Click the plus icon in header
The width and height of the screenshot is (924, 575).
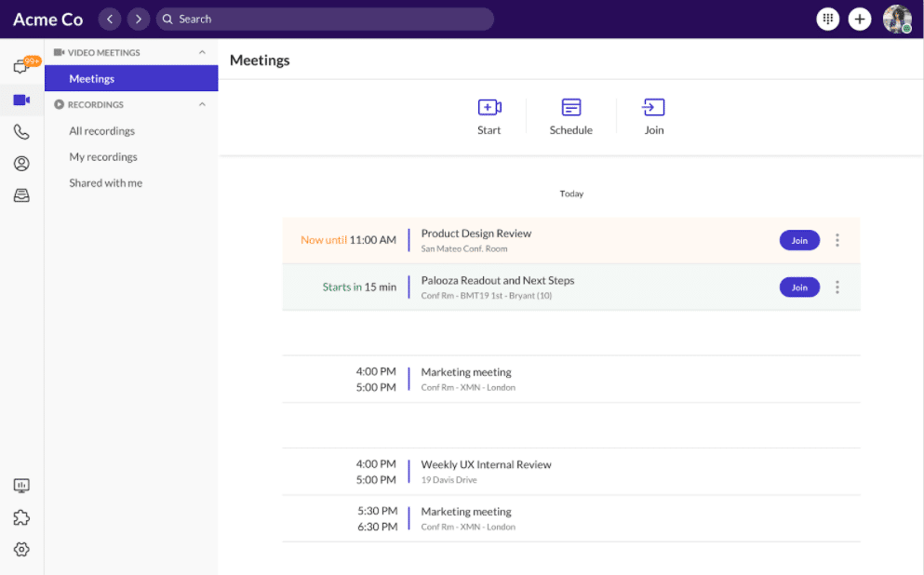[x=860, y=19]
